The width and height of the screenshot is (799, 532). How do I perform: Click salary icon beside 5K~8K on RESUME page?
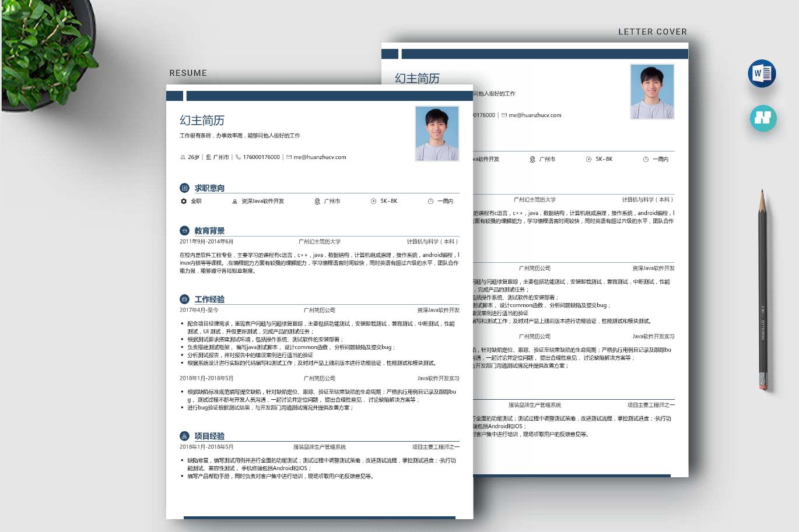373,202
